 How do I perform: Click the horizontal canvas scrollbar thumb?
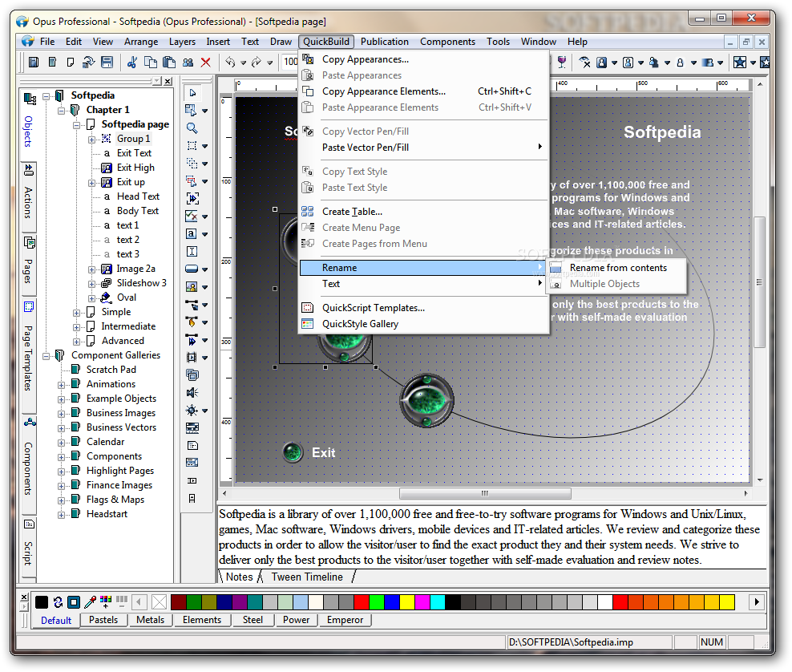pyautogui.click(x=485, y=493)
